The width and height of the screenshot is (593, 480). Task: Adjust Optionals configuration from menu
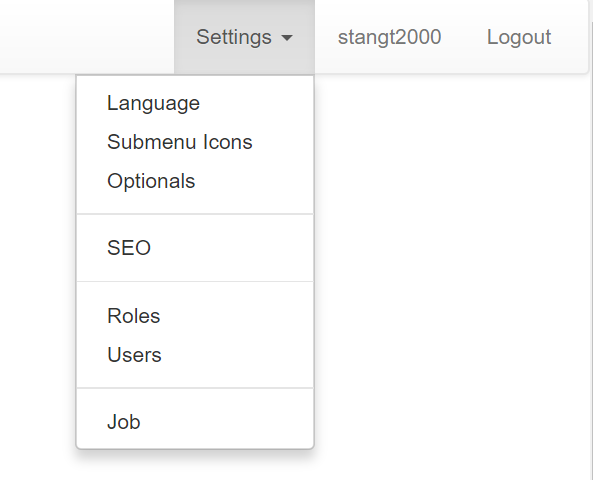[195, 181]
